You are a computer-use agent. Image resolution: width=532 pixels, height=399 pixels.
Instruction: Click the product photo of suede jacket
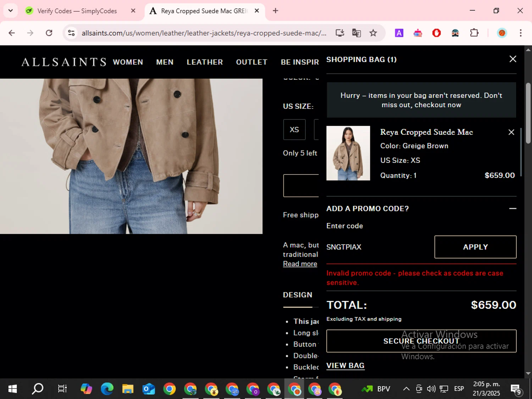click(x=131, y=156)
